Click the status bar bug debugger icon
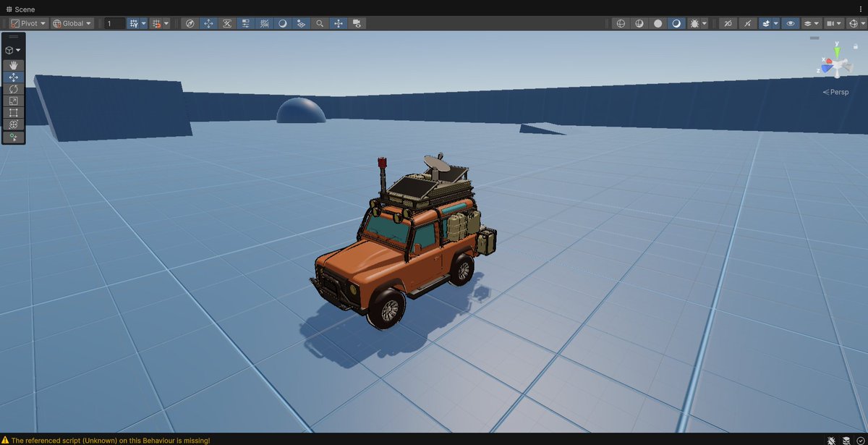Viewport: 868px width, 445px height. click(833, 439)
